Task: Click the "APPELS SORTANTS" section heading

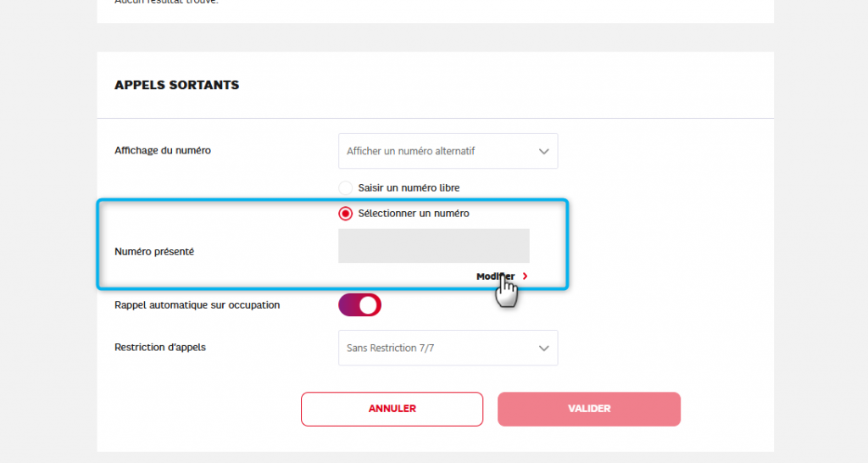Action: (x=176, y=85)
